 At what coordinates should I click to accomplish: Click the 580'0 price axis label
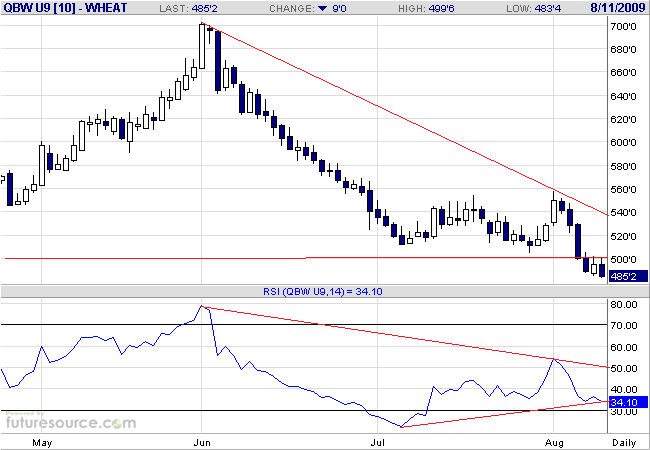(x=623, y=167)
